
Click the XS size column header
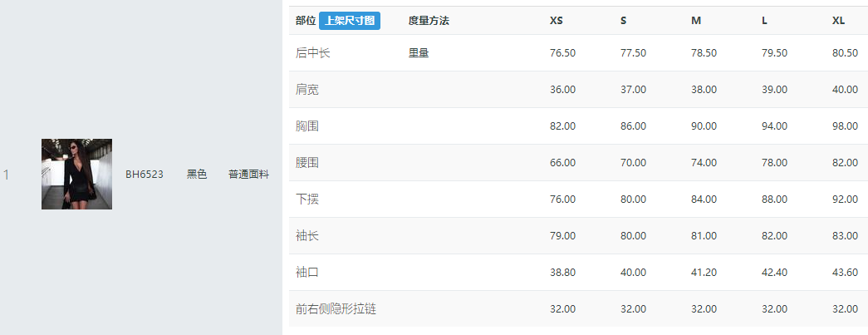[x=557, y=21]
